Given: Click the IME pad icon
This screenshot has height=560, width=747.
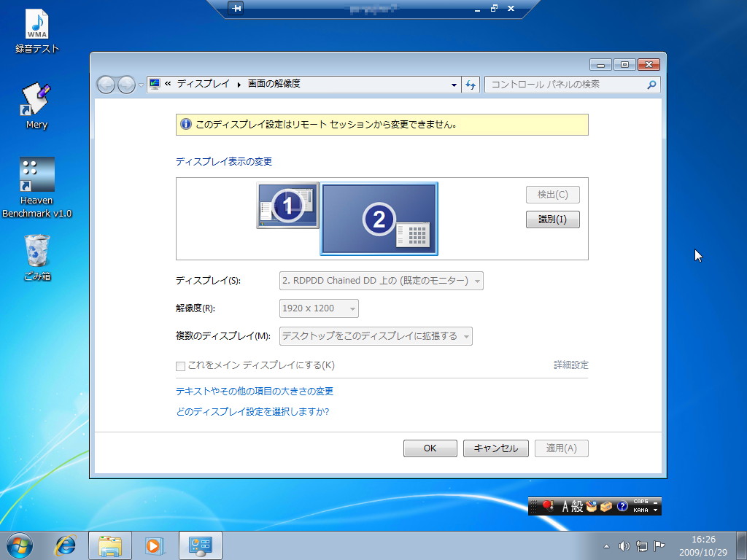Looking at the screenshot, I should [591, 506].
